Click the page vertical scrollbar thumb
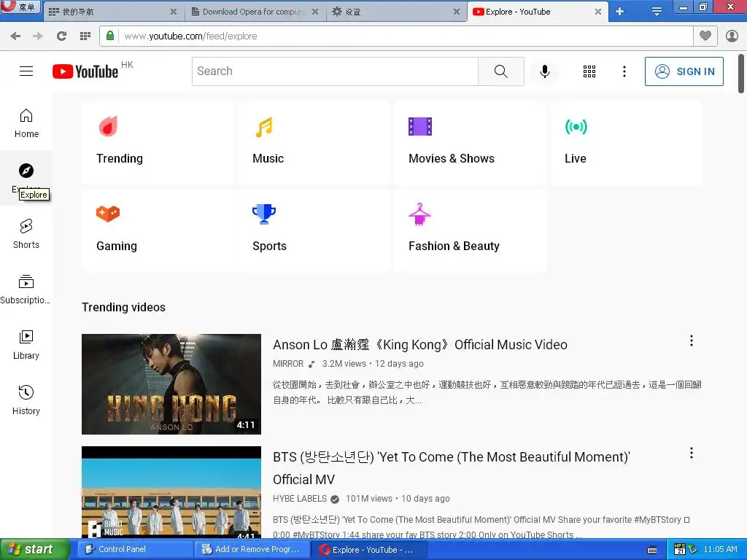Image resolution: width=747 pixels, height=560 pixels. click(x=741, y=74)
